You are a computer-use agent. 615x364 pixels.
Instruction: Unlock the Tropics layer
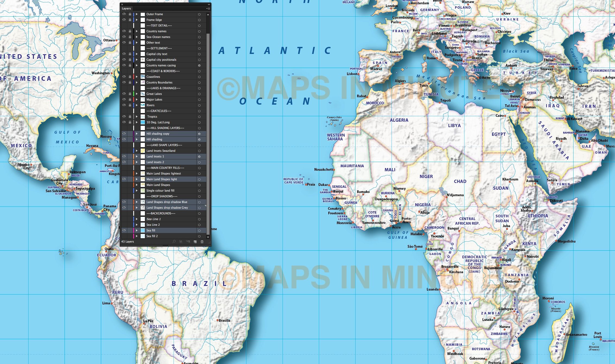coord(130,117)
